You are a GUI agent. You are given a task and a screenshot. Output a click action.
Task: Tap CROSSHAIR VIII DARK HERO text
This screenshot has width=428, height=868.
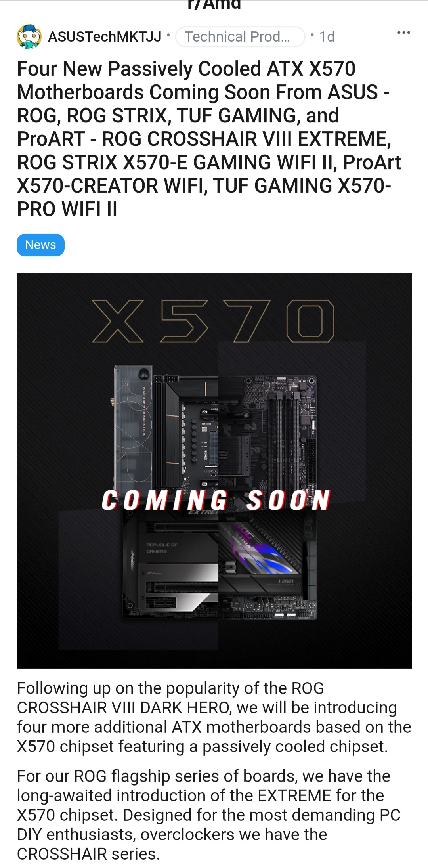click(124, 708)
